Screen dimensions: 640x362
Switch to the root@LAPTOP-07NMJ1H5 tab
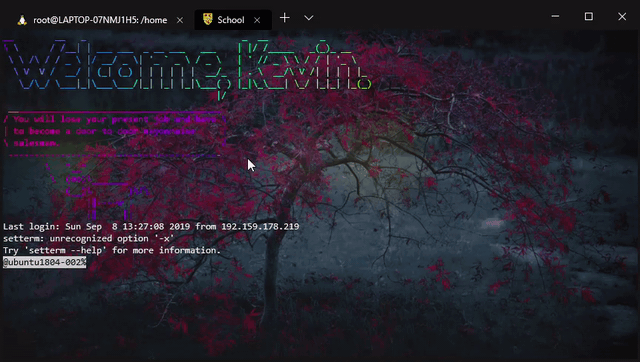point(100,20)
